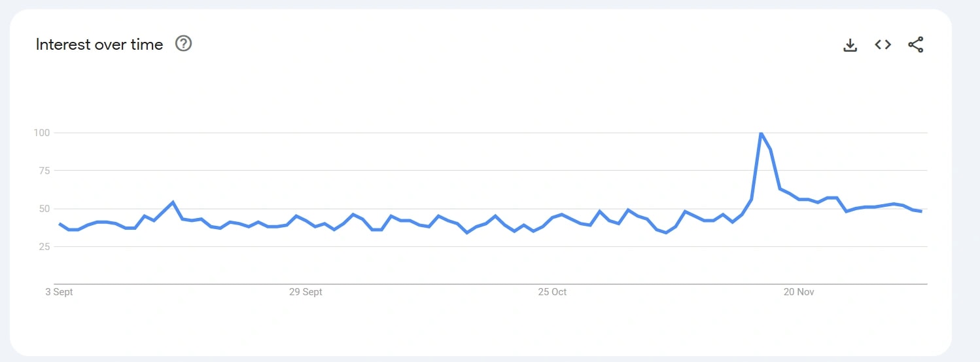This screenshot has width=980, height=362.
Task: Click the rightmost end of the trend line
Action: pos(921,211)
